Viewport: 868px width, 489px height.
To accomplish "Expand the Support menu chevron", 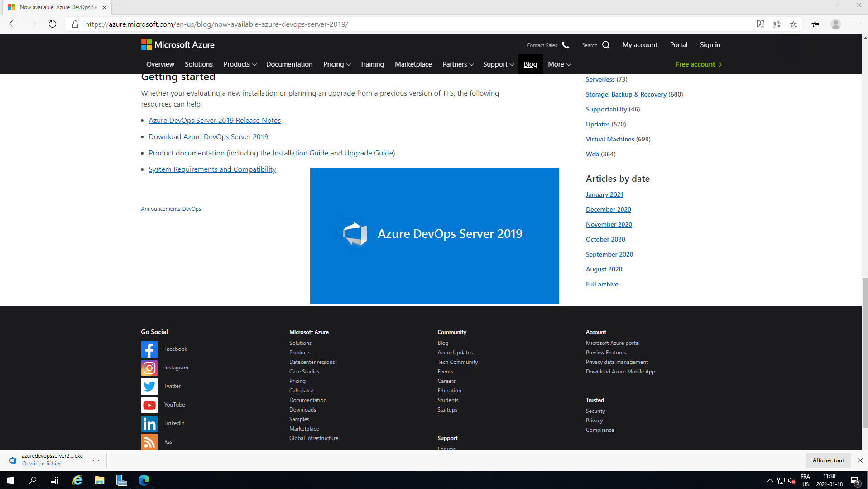I will (512, 64).
